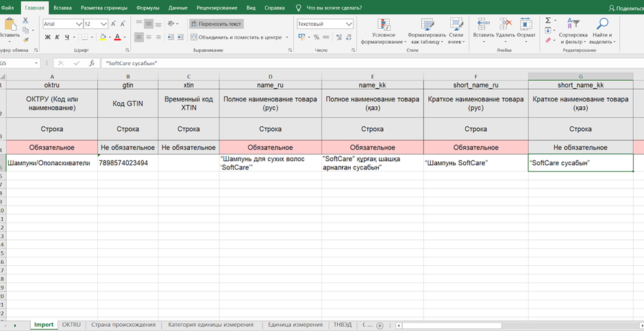Click the Fill down arrow icon
644x331 pixels.
(x=548, y=30)
